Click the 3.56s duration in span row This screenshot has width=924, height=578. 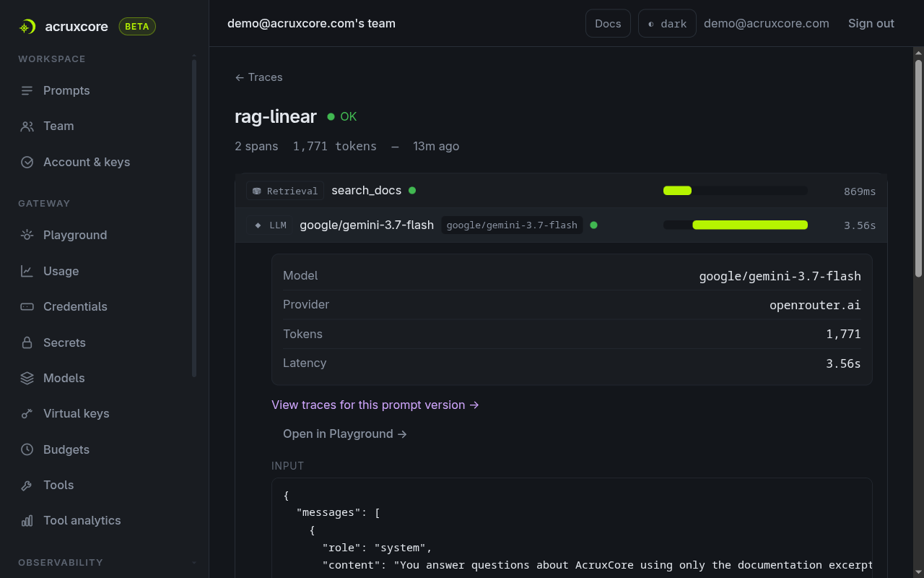pyautogui.click(x=860, y=225)
